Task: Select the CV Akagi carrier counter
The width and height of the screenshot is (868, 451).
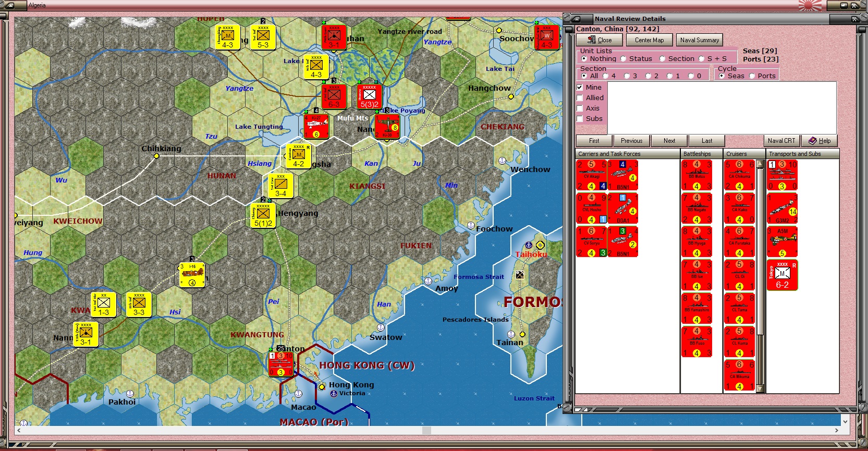Action: [592, 175]
